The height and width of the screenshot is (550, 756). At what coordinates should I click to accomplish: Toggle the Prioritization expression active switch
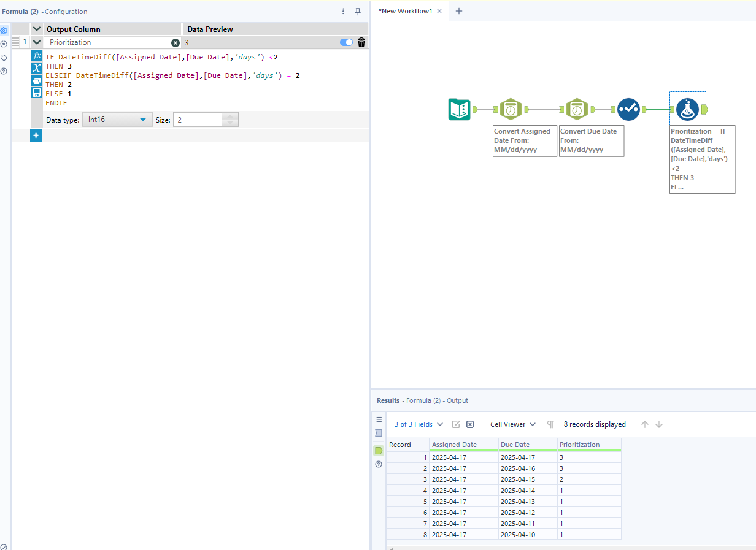point(345,42)
